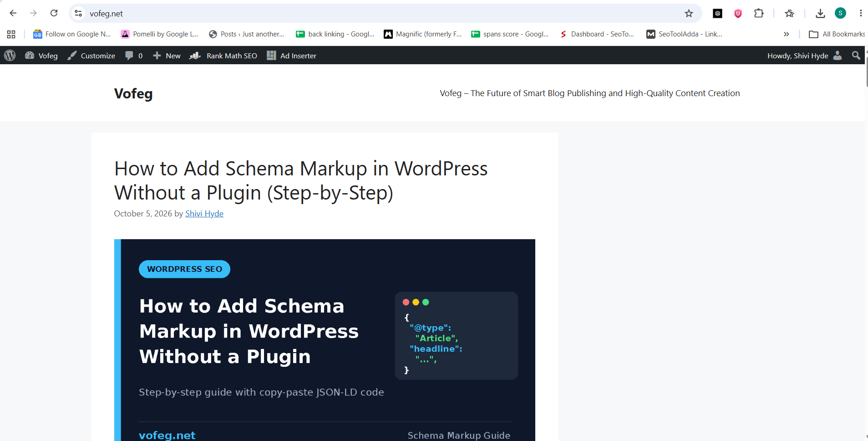
Task: Open the Posts ‹ Just another... bookmark
Action: (x=246, y=34)
